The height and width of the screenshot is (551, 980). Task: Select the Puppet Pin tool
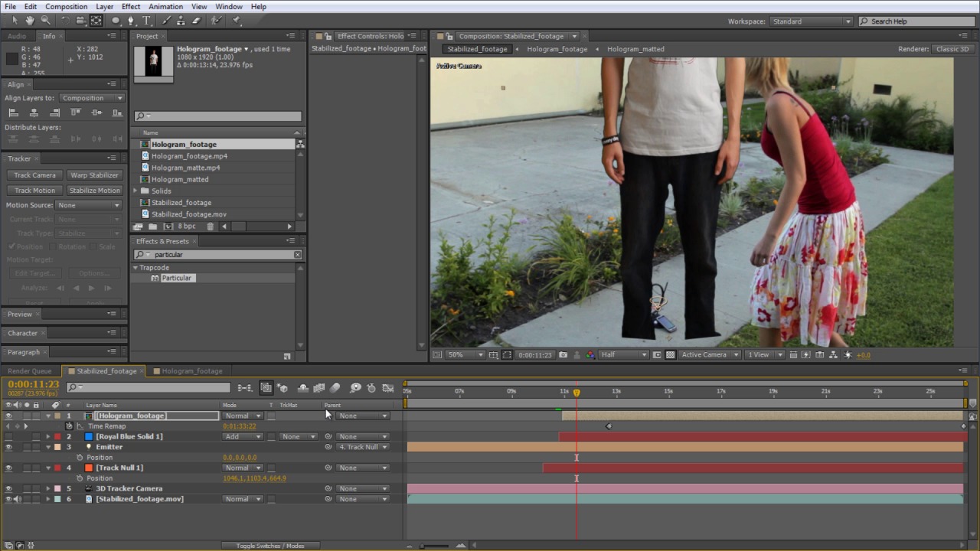236,21
